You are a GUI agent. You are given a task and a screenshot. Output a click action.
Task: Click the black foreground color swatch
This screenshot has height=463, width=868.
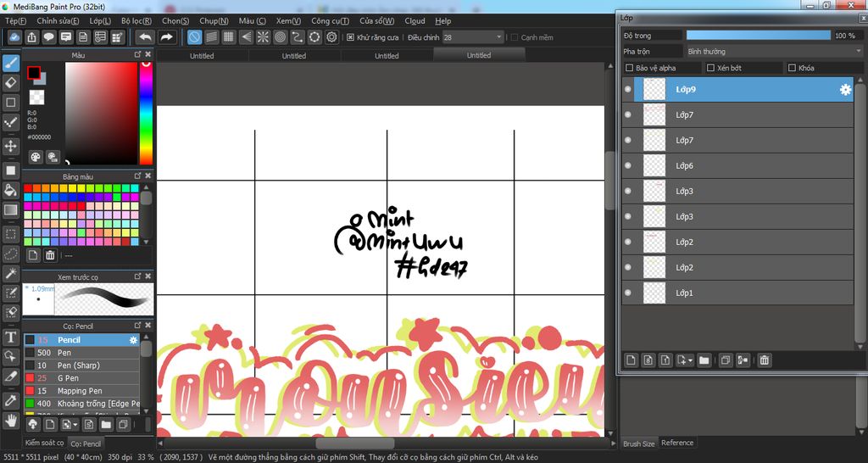pos(34,73)
